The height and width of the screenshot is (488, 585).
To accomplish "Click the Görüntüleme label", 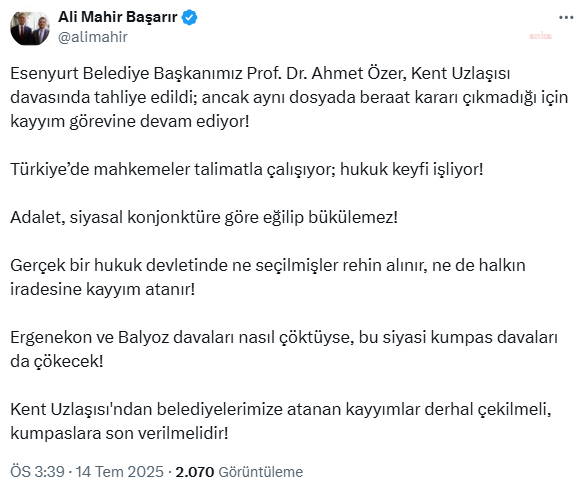I will [x=261, y=472].
